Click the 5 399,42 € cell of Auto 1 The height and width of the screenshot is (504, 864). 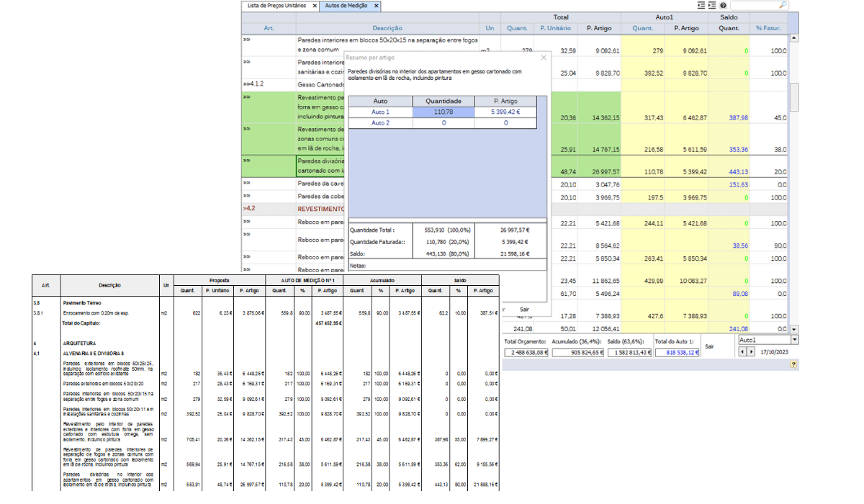coord(505,112)
